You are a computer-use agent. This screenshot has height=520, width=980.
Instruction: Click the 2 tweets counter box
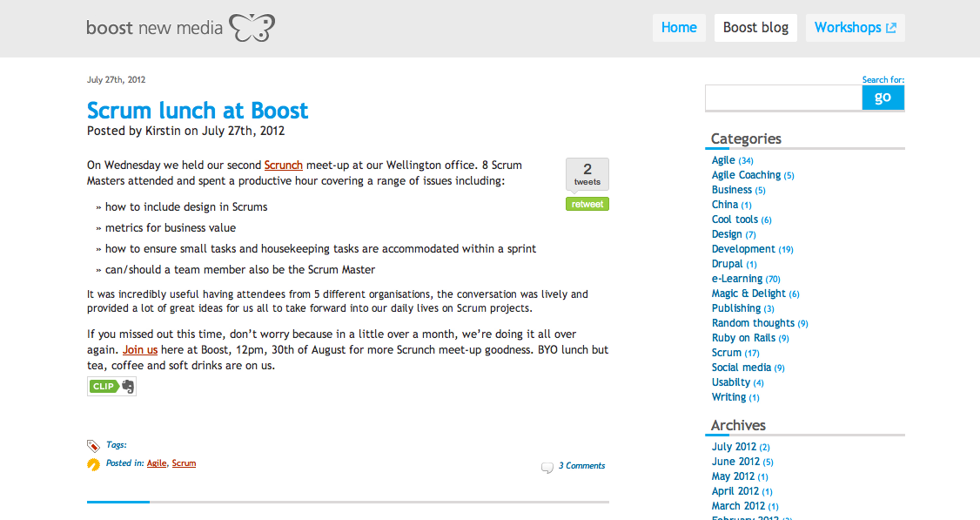(587, 174)
